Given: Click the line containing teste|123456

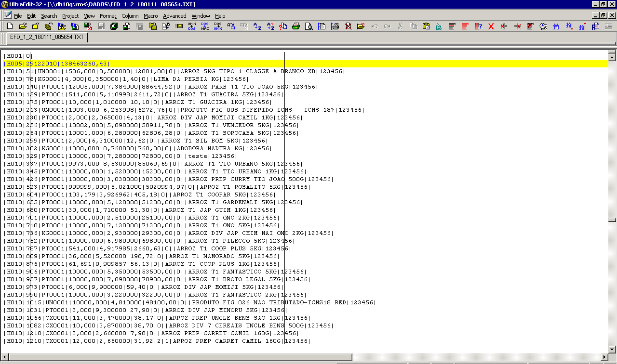Looking at the screenshot, I should coord(121,156).
